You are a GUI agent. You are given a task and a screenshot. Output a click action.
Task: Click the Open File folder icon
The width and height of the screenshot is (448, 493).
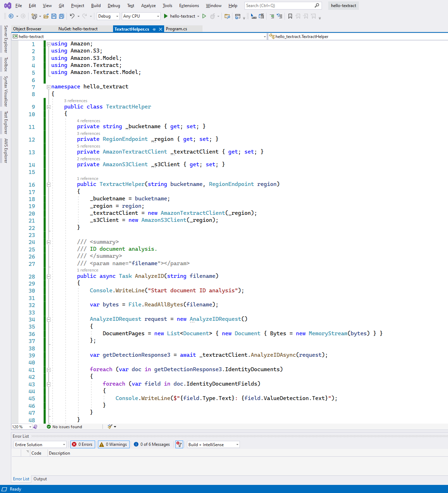click(x=46, y=16)
